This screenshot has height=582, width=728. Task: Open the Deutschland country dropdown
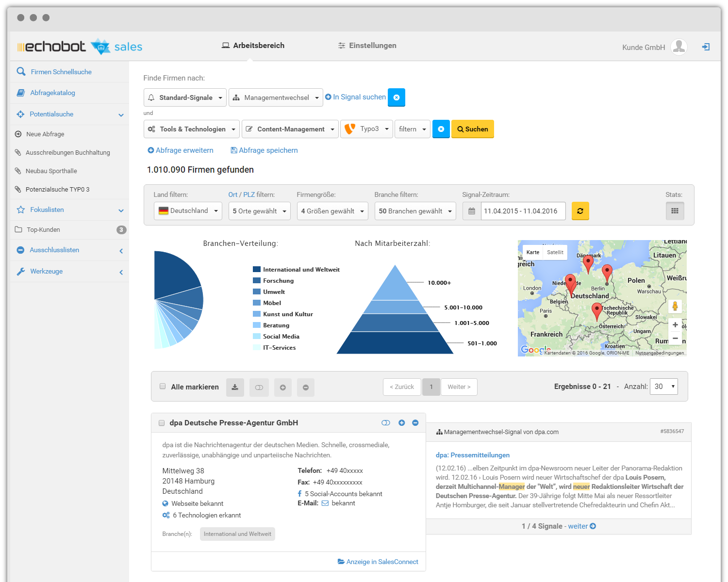(188, 211)
